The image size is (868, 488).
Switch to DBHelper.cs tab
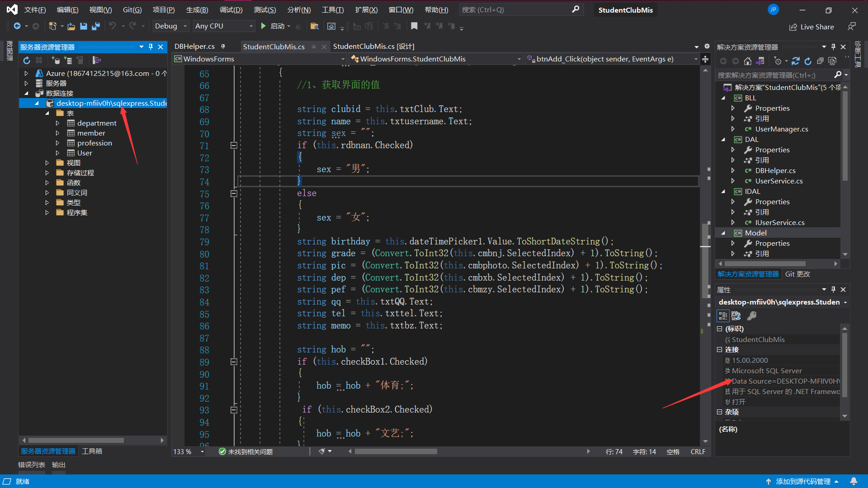tap(194, 47)
